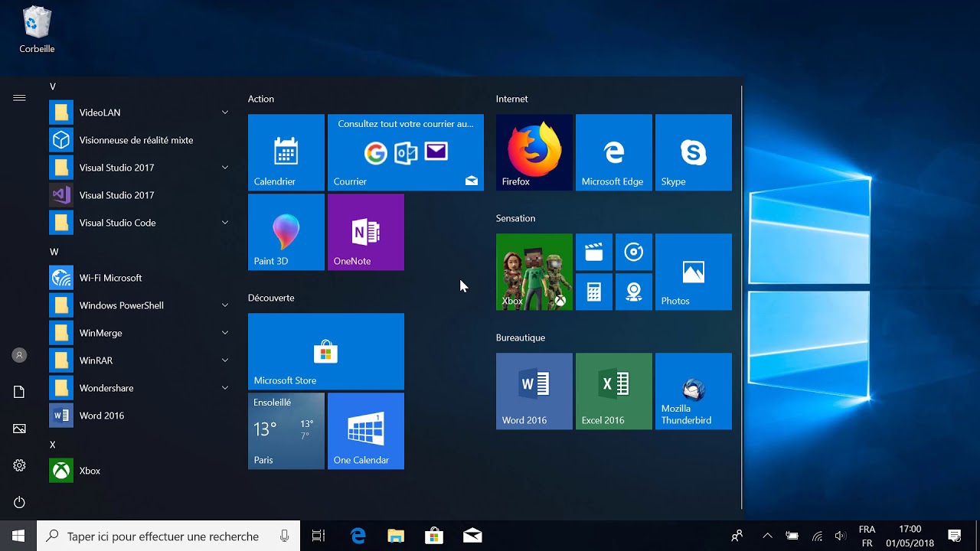Open the Courrier mail tile
980x551 pixels.
click(406, 152)
